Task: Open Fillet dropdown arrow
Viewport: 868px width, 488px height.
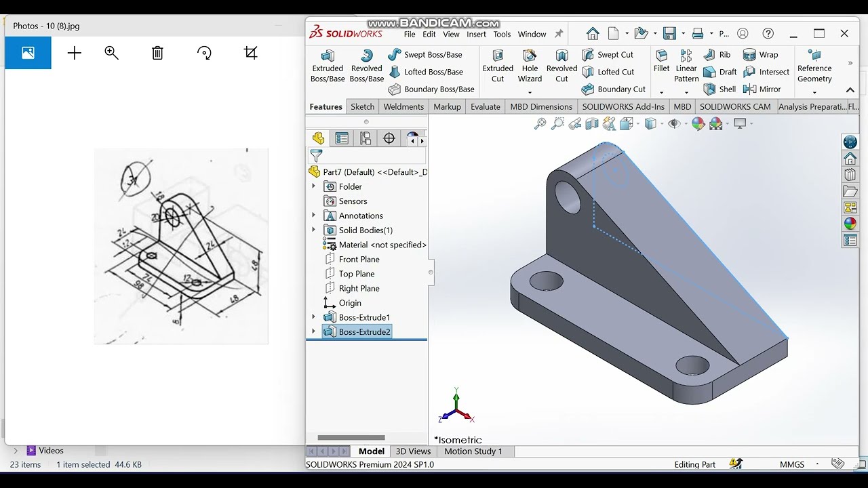Action: pyautogui.click(x=661, y=92)
